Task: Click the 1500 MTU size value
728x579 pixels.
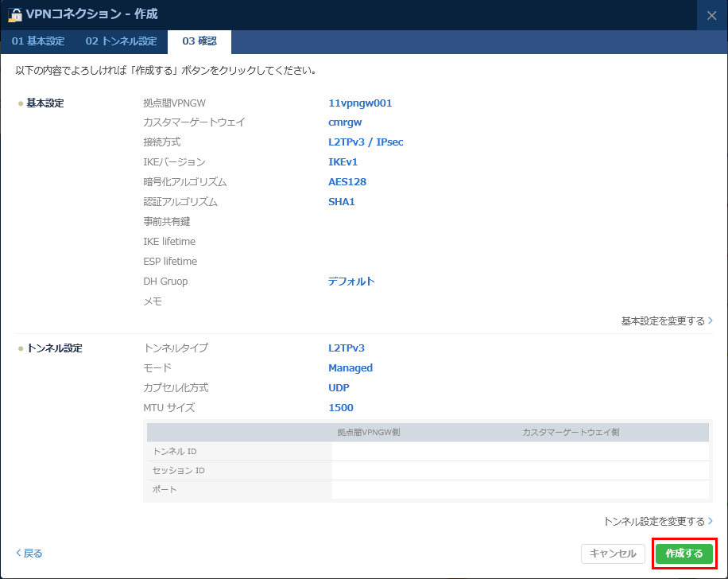Action: pos(340,407)
